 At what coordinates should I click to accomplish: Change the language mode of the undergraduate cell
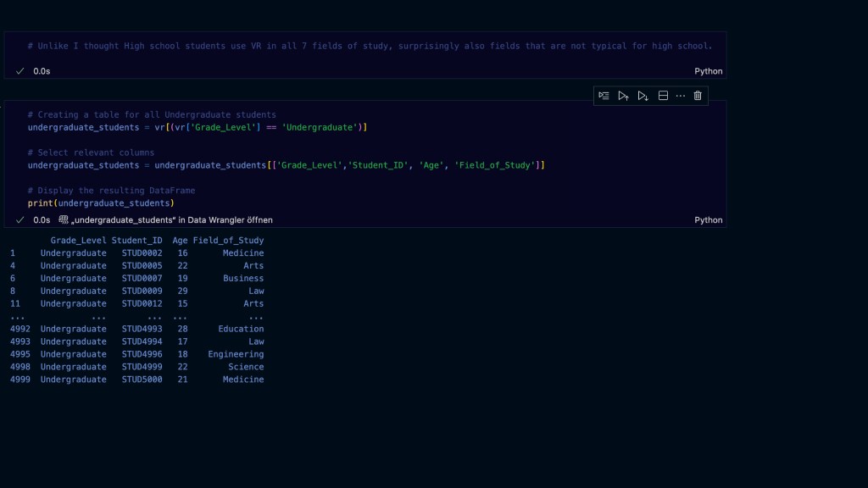point(708,219)
